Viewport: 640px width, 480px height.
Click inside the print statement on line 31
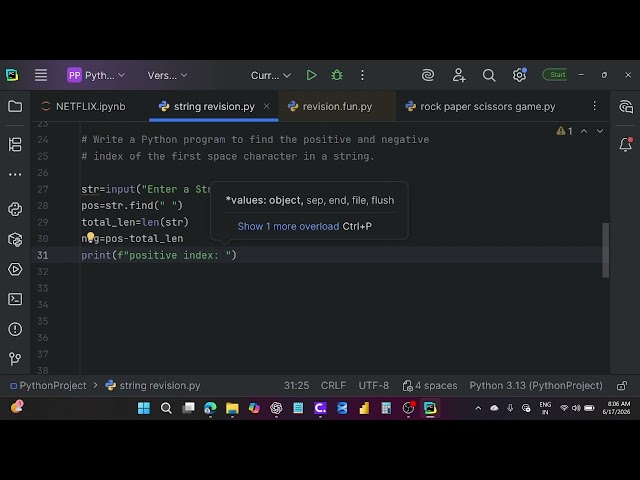point(159,255)
